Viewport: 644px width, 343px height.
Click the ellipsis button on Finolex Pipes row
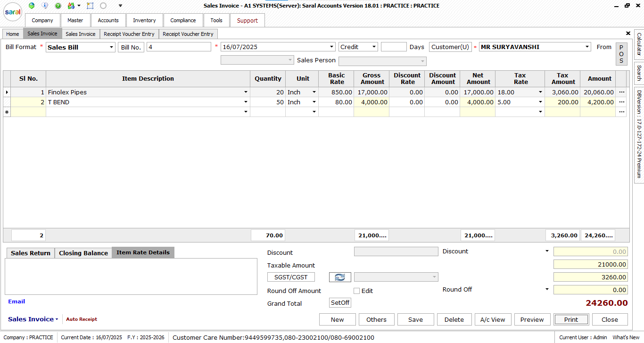622,92
